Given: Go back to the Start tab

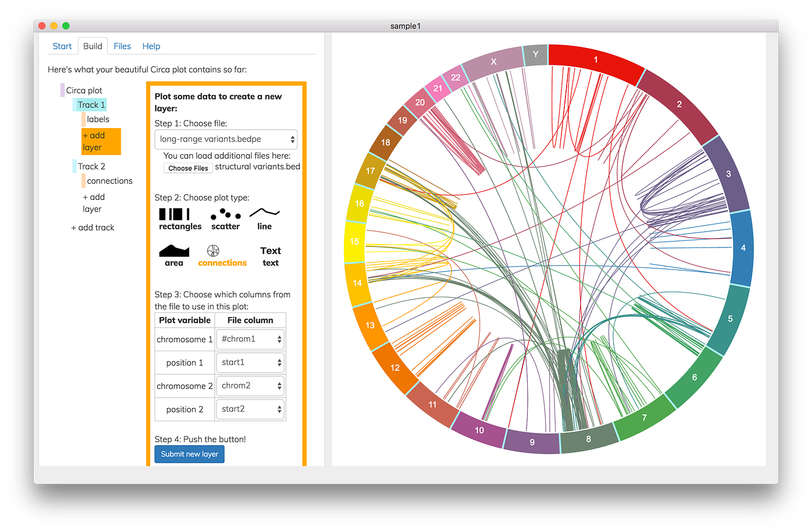Looking at the screenshot, I should coord(62,46).
